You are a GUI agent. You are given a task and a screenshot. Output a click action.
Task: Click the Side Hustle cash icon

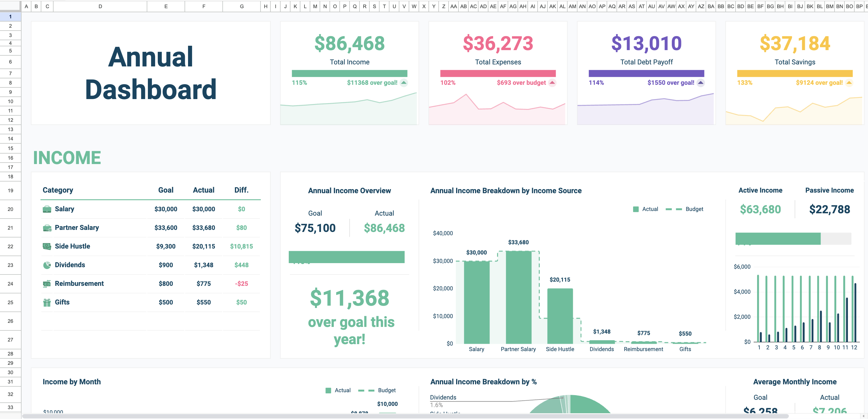(47, 247)
